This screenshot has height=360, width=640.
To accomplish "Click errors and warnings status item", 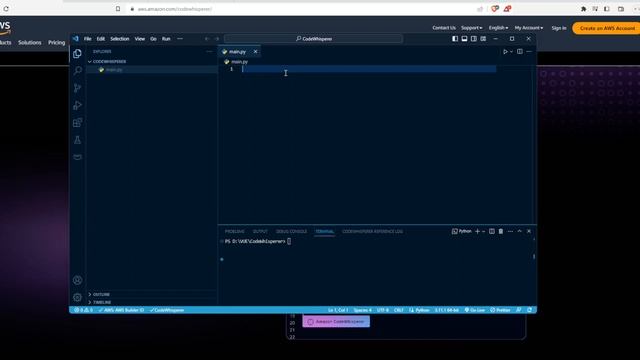I will pyautogui.click(x=83, y=310).
